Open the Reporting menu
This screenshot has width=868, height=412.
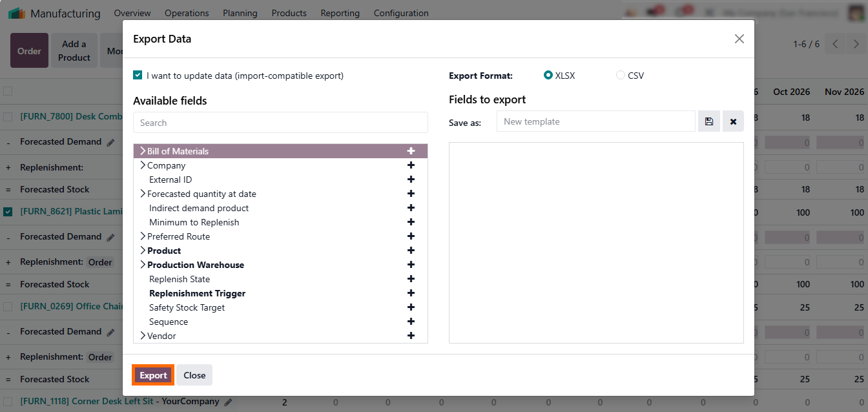point(340,13)
